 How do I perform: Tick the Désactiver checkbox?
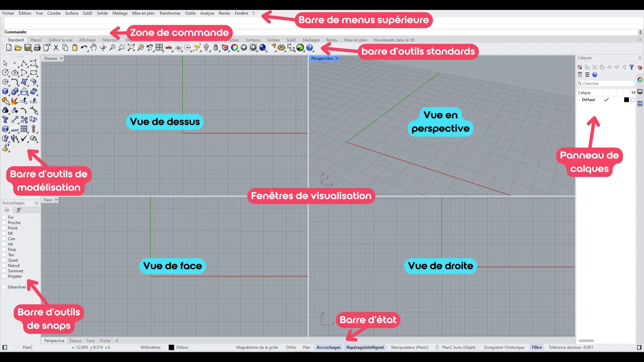[x=4, y=287]
